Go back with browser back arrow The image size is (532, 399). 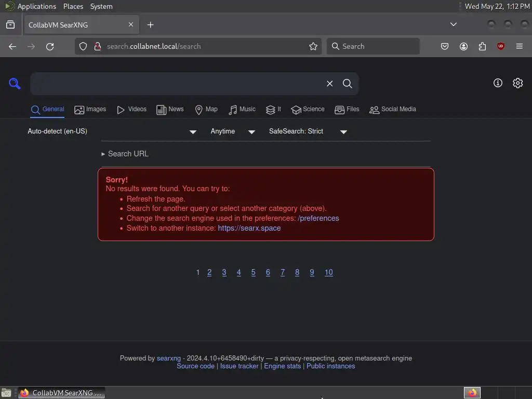(x=12, y=46)
